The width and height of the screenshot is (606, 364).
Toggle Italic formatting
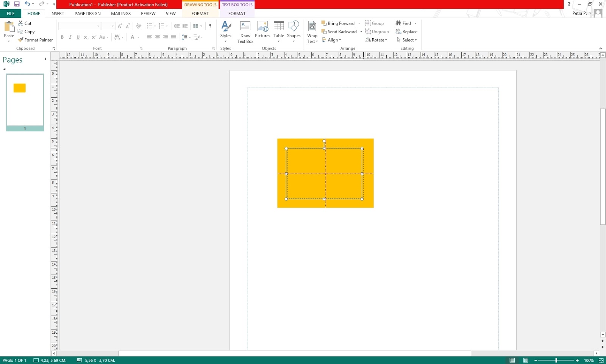pos(70,37)
